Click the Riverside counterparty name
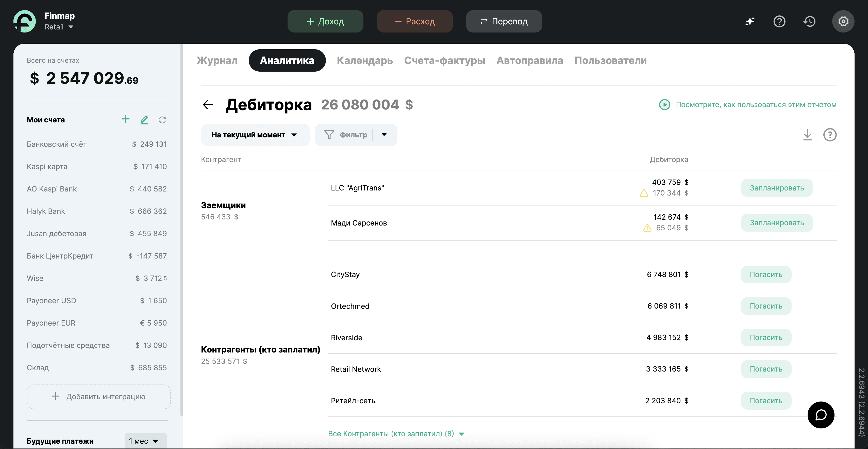The width and height of the screenshot is (868, 449). (346, 338)
